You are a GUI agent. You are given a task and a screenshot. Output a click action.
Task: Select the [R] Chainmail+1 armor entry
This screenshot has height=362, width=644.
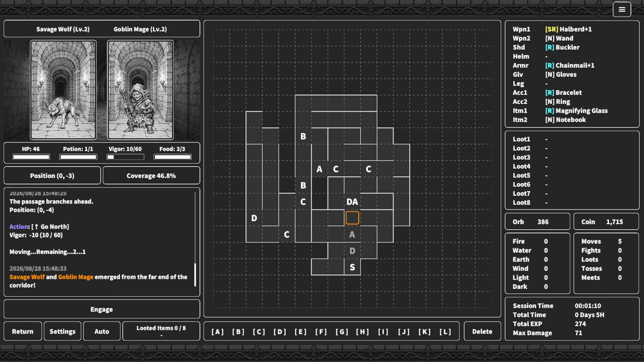570,65
